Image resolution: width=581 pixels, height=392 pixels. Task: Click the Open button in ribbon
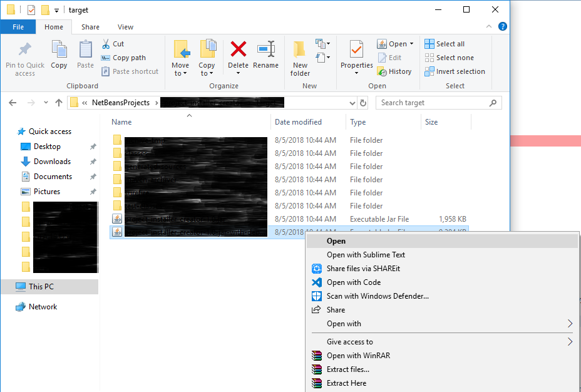pyautogui.click(x=392, y=44)
